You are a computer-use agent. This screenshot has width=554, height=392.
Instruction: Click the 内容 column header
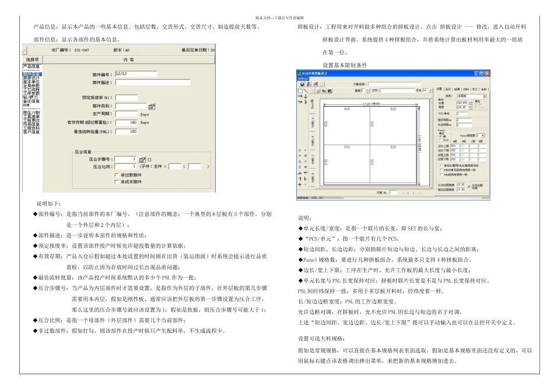pos(129,60)
